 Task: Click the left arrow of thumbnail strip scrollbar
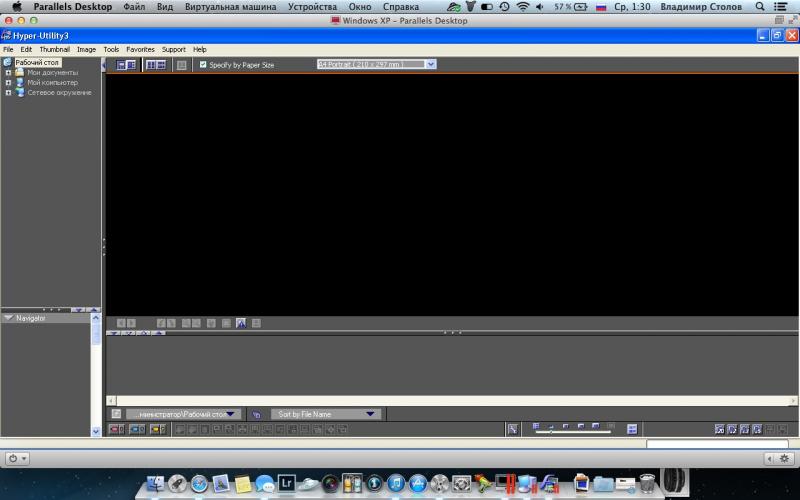[x=111, y=401]
